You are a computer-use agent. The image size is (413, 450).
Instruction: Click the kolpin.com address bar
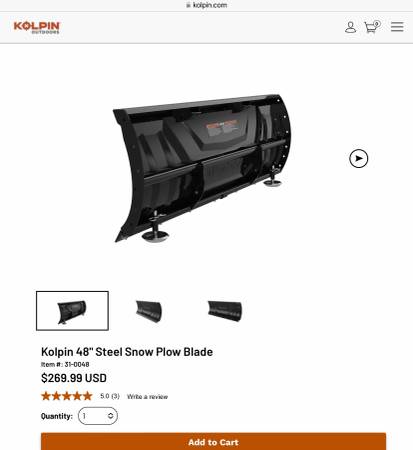tap(207, 5)
